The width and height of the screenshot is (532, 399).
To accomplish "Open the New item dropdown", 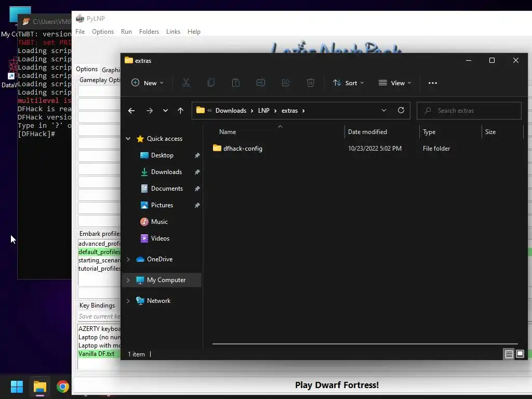I will (148, 83).
